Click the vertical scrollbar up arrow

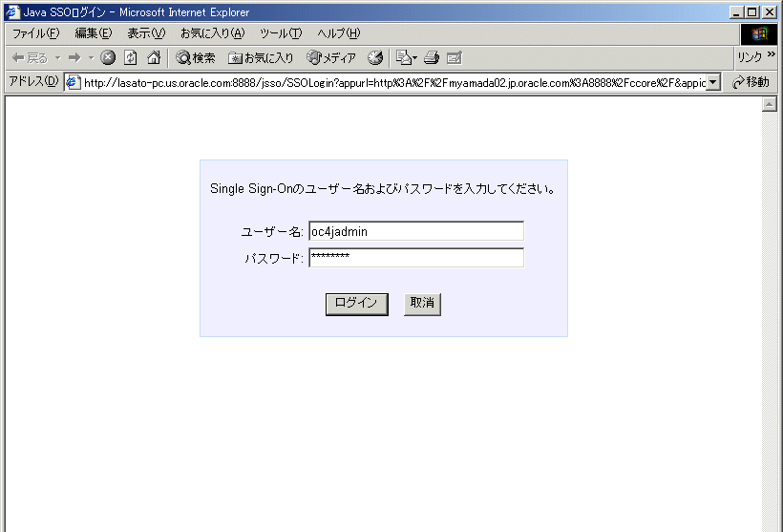[770, 104]
